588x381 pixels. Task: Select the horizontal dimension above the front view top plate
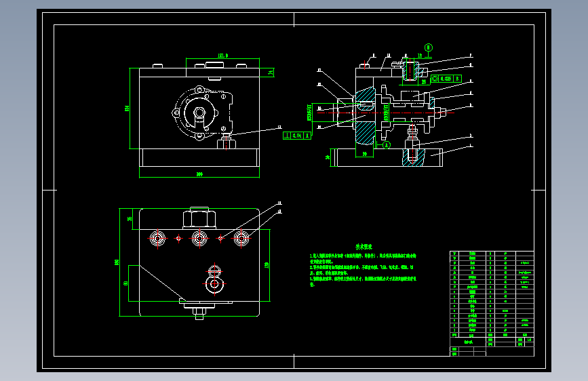[222, 56]
